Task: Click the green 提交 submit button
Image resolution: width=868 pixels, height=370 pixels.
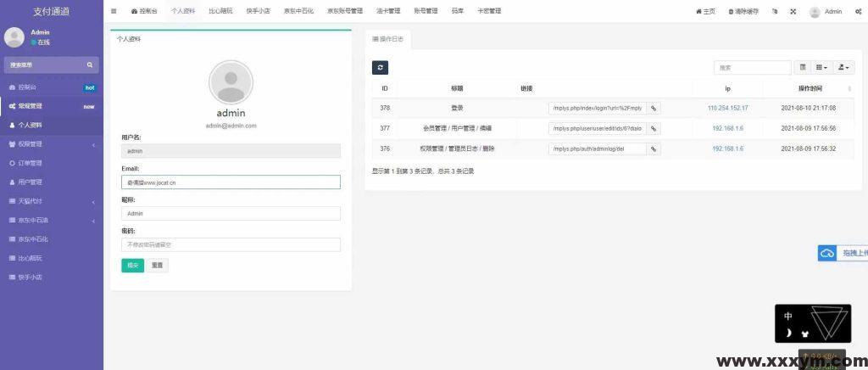Action: (x=132, y=265)
